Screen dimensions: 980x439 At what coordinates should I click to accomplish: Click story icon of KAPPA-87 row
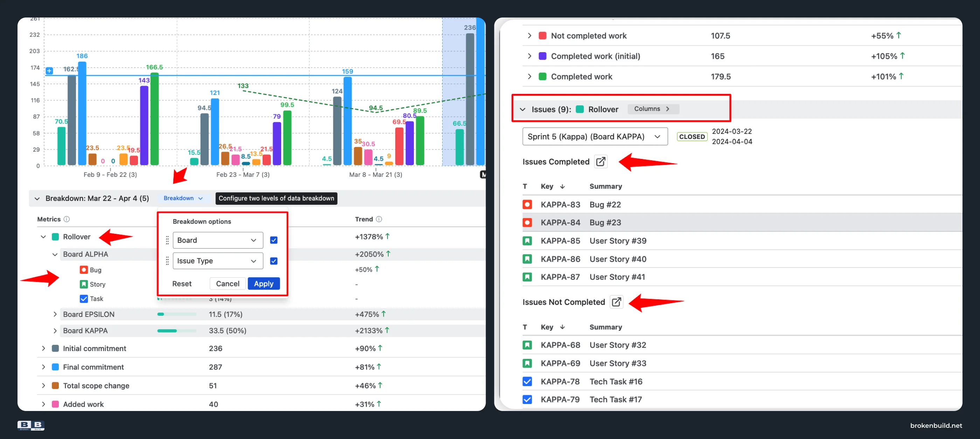click(527, 277)
